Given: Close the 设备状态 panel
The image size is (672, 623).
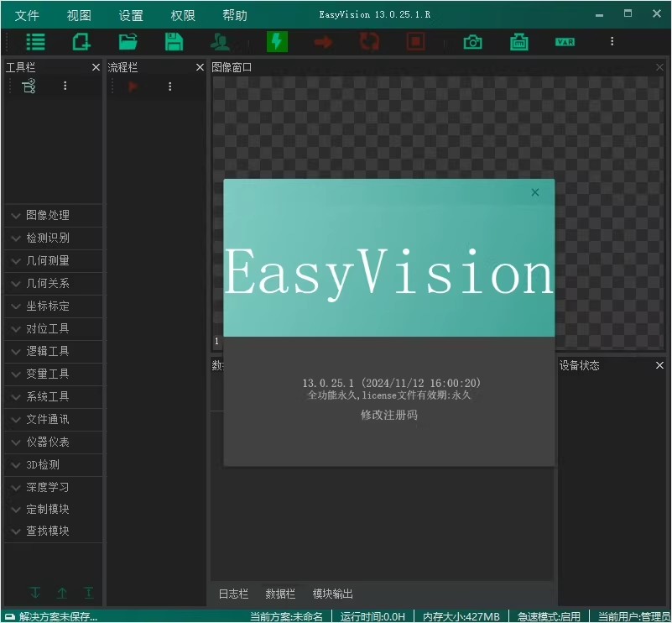Looking at the screenshot, I should (x=659, y=365).
